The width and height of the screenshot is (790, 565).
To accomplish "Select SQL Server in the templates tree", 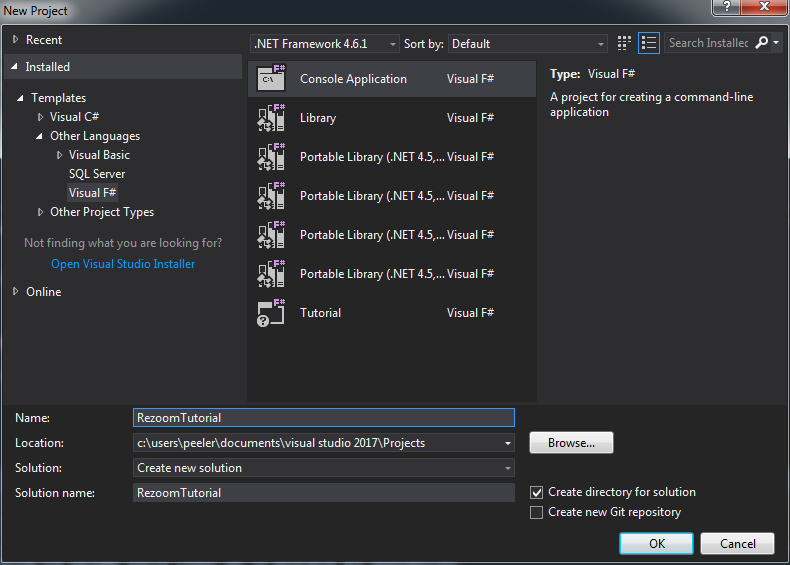I will tap(97, 174).
